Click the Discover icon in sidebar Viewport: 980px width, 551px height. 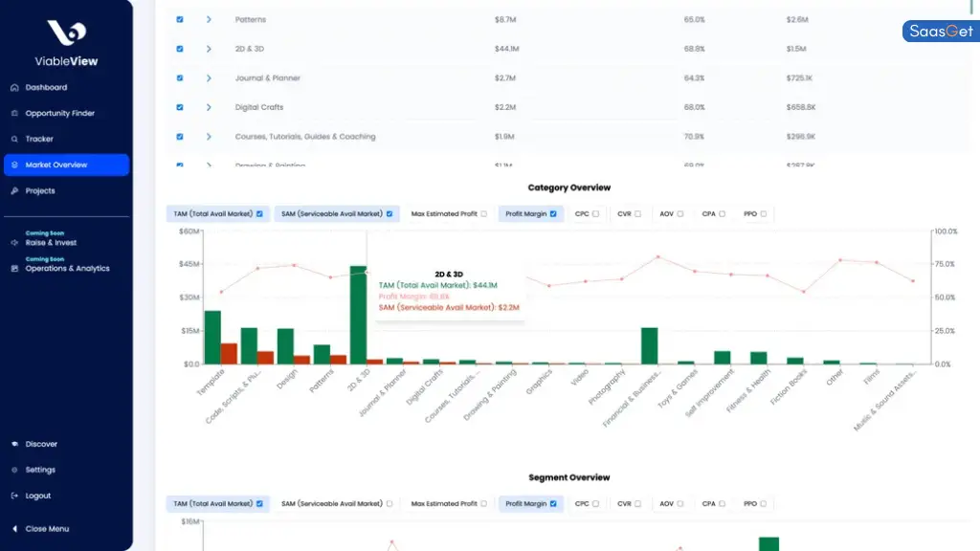coord(14,445)
